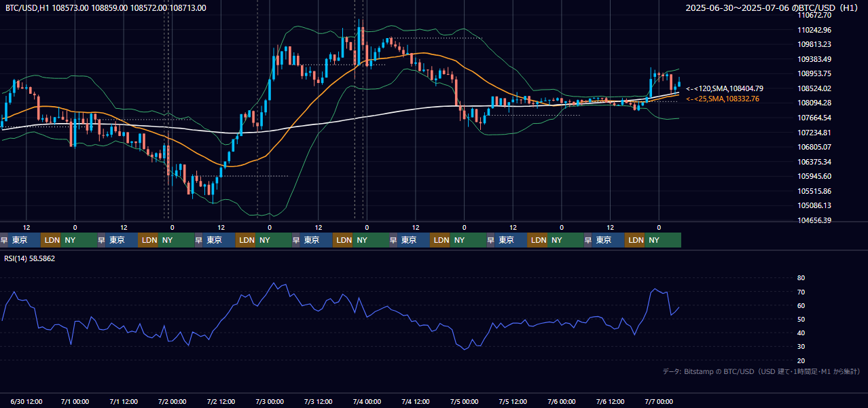
Task: Click price axis value 110672.70
Action: click(x=814, y=15)
